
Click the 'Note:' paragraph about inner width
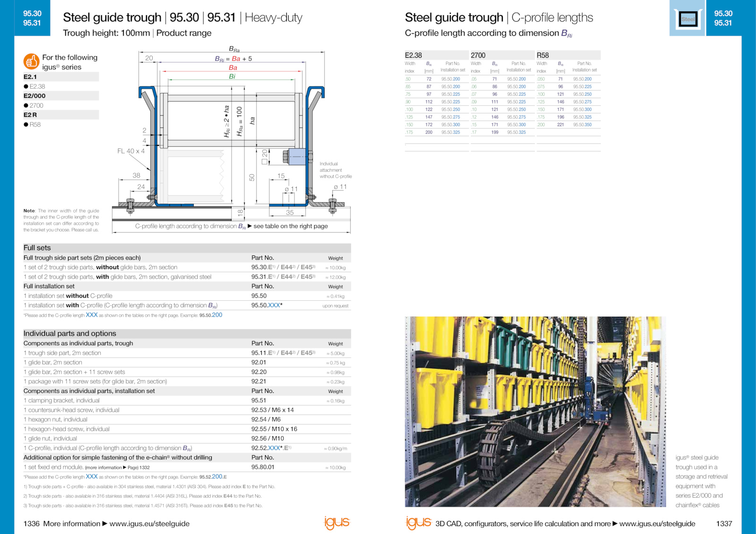[x=61, y=220]
